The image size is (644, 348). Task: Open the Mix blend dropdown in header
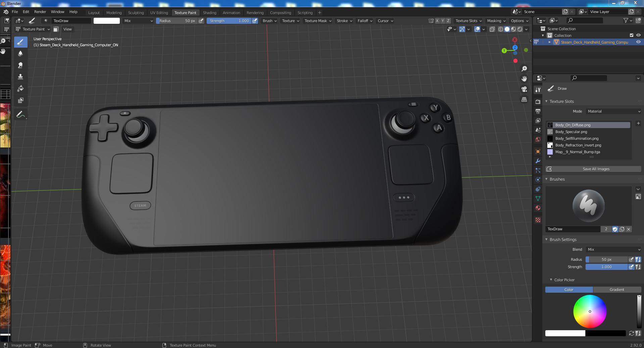(138, 21)
